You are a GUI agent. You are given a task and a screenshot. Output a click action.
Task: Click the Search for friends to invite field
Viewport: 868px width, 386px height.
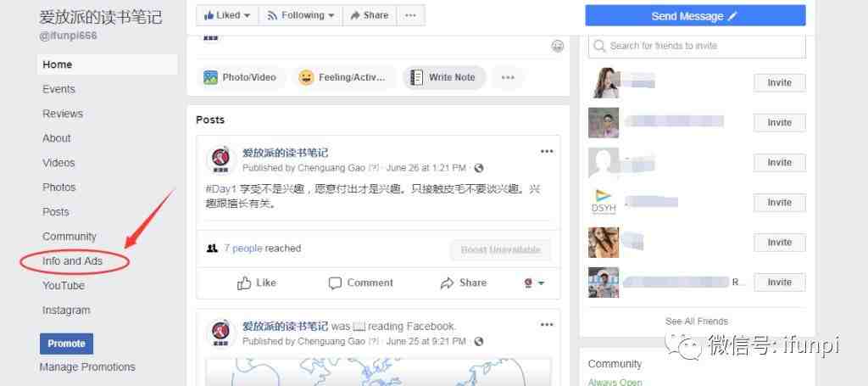click(x=697, y=46)
